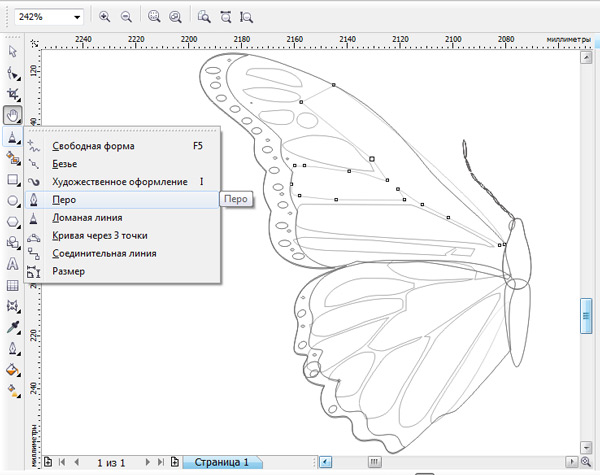Go to the previous page
Viewport: 600px width, 475px height.
77,462
